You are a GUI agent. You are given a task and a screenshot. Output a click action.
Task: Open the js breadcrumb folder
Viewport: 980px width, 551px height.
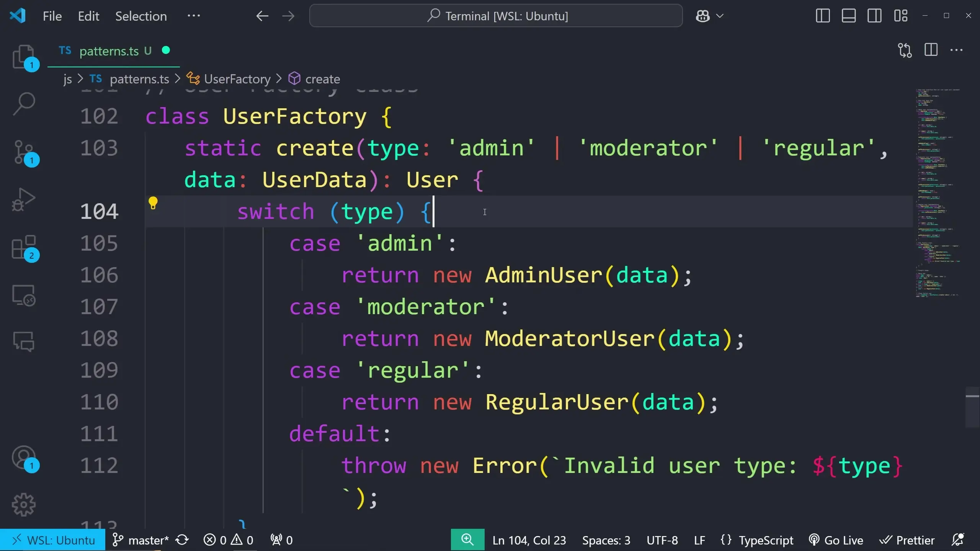[x=68, y=79]
